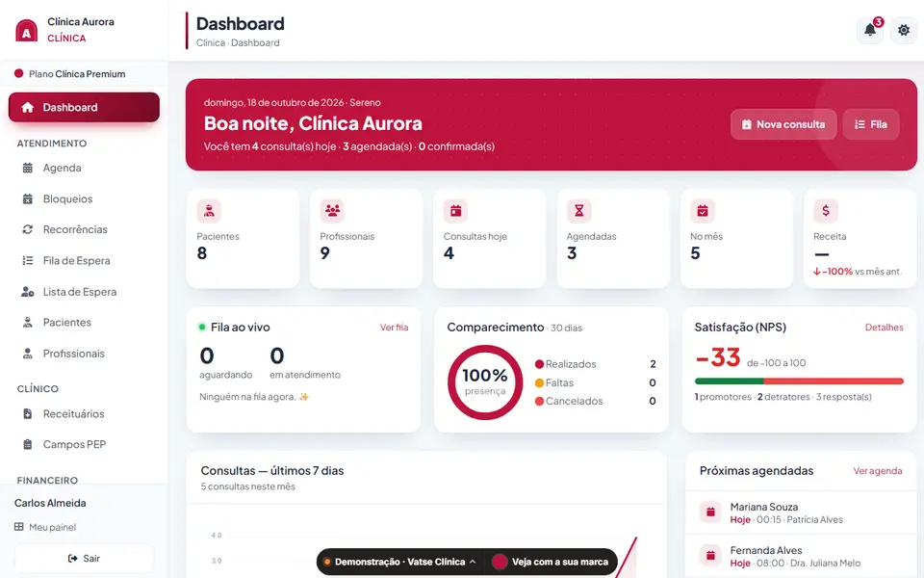The width and height of the screenshot is (924, 578).
Task: Click the Agendadas hourglass card icon
Action: coord(579,211)
